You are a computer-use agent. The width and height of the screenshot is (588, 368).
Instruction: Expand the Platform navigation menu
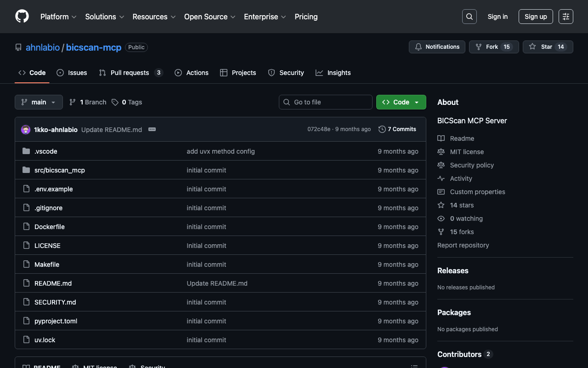coord(58,17)
